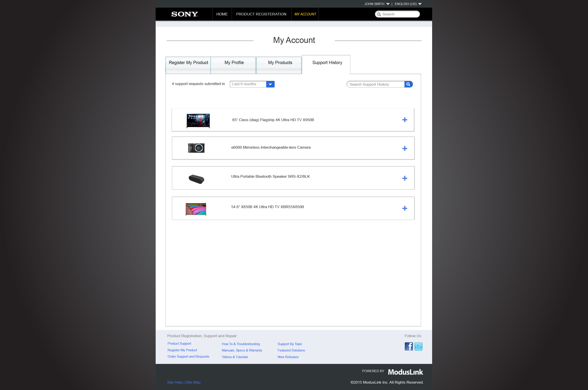Switch to My Profile tab
The height and width of the screenshot is (390, 588).
[x=234, y=65]
